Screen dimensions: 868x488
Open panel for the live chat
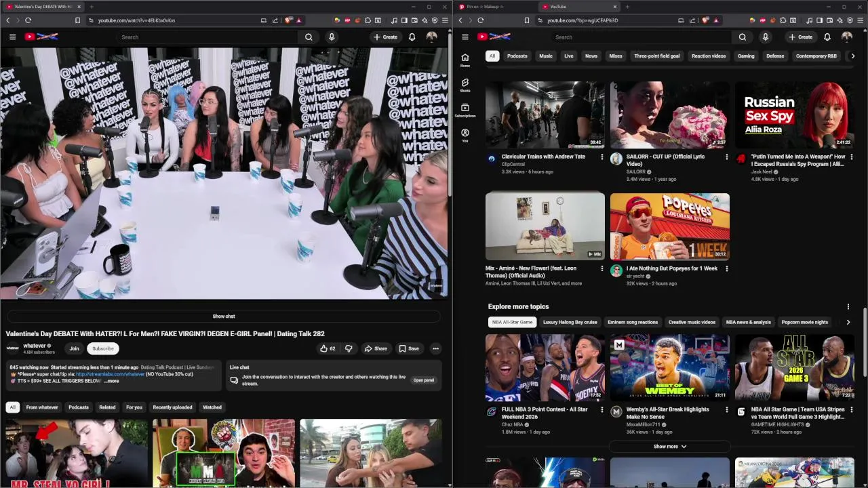click(424, 380)
